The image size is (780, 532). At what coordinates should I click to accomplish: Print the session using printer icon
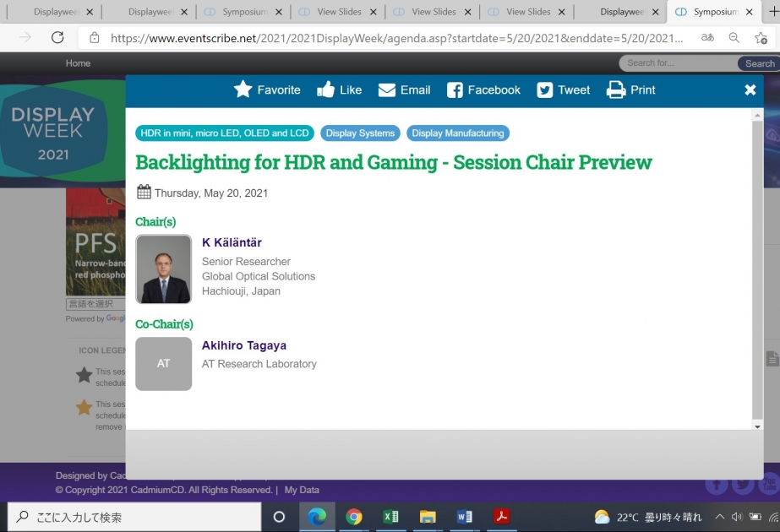click(616, 90)
